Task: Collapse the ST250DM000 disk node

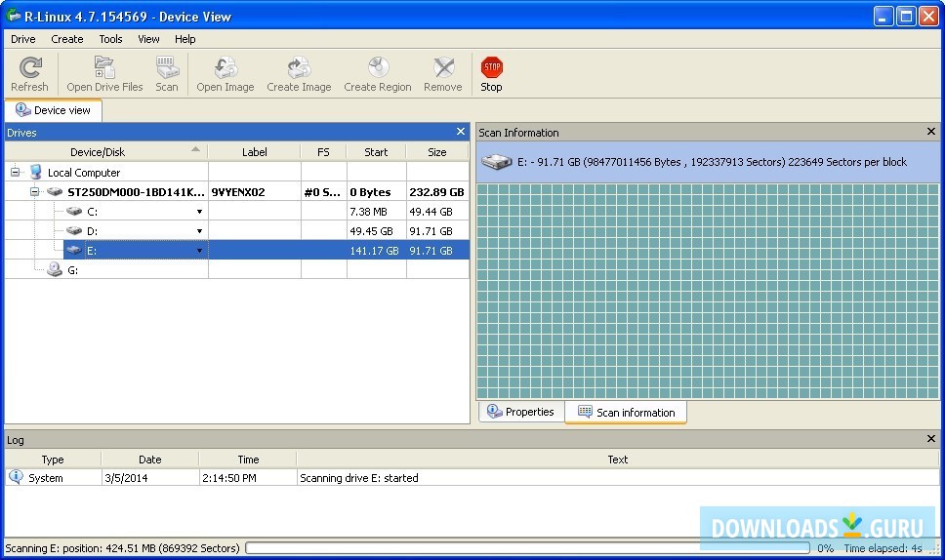Action: 35,192
